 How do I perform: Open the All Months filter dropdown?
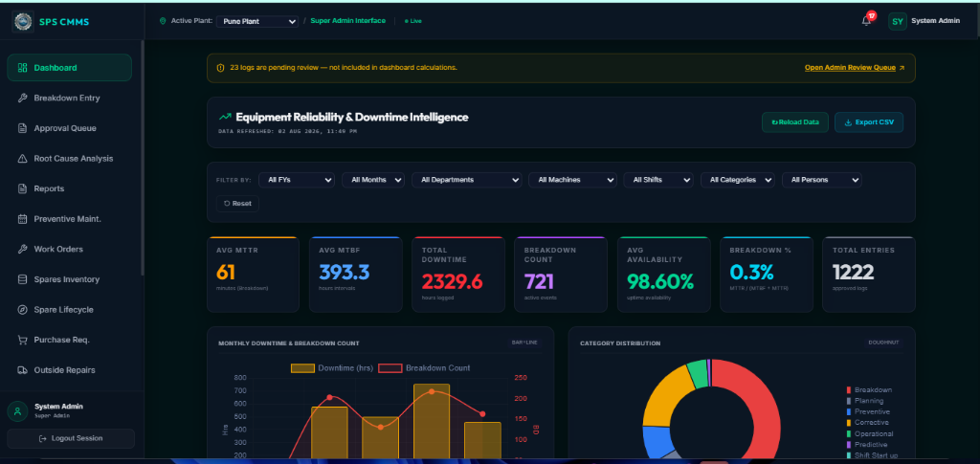coord(373,180)
